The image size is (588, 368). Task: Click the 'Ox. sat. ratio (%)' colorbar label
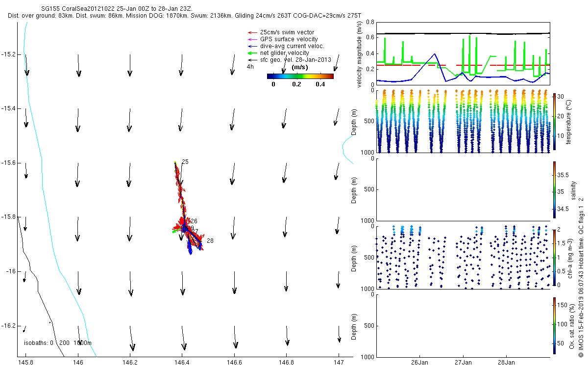(573, 325)
